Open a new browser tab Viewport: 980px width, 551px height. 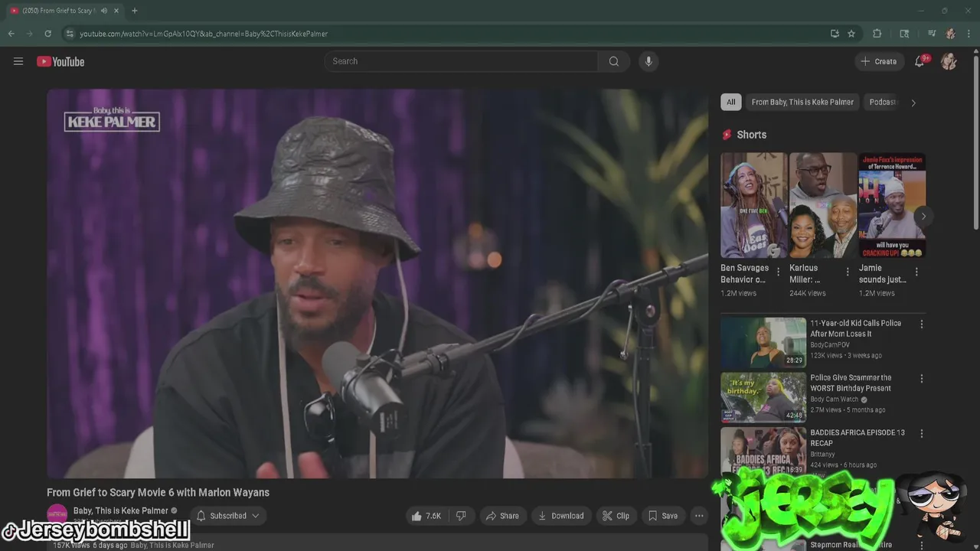(x=134, y=11)
